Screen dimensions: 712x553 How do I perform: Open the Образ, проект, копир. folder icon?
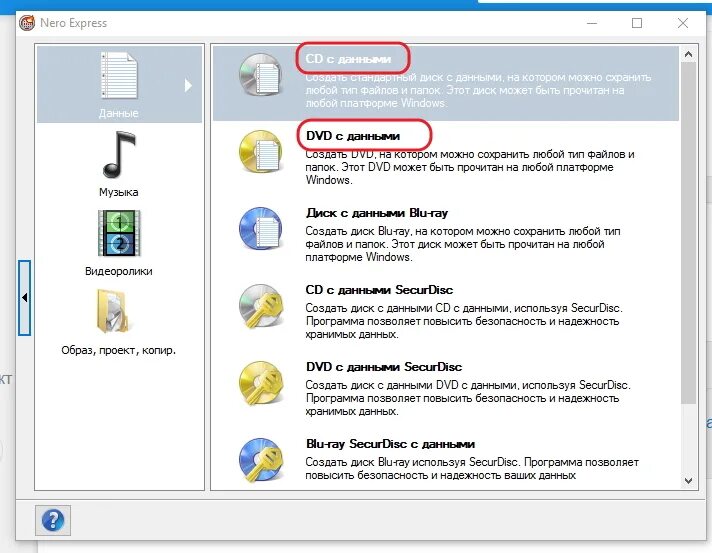coord(113,311)
